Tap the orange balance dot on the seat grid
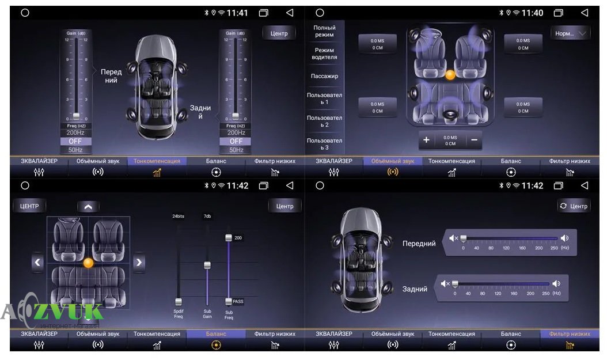Image resolution: width=607 pixels, height=364 pixels. pos(88,263)
